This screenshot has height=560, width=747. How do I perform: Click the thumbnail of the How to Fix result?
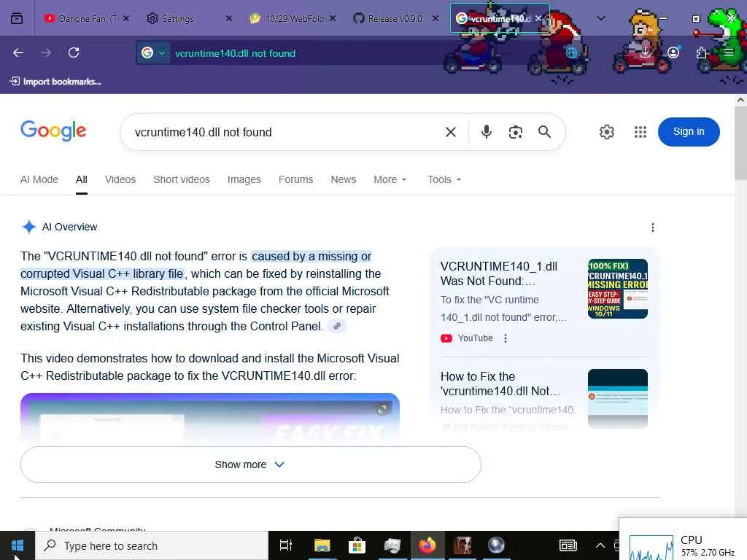pyautogui.click(x=617, y=399)
